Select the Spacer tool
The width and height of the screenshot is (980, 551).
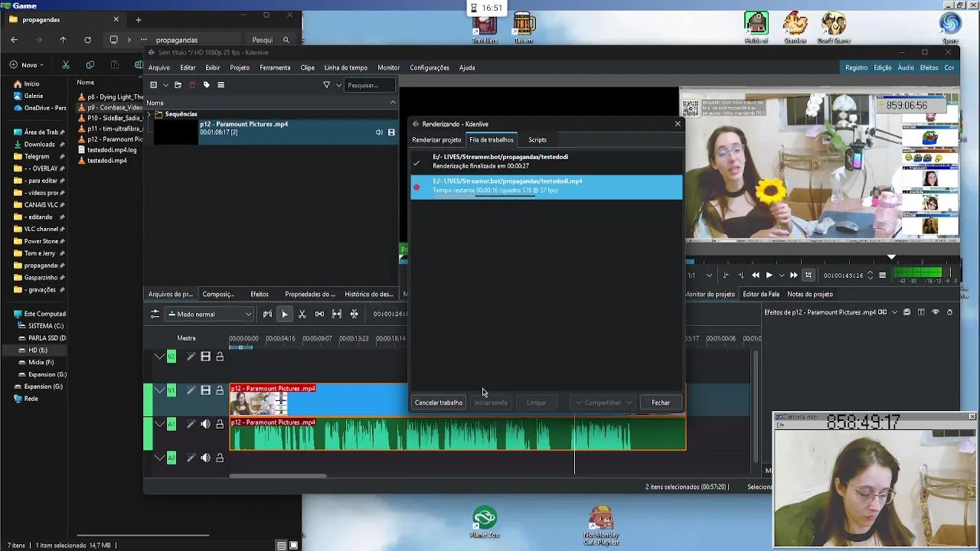tap(319, 314)
